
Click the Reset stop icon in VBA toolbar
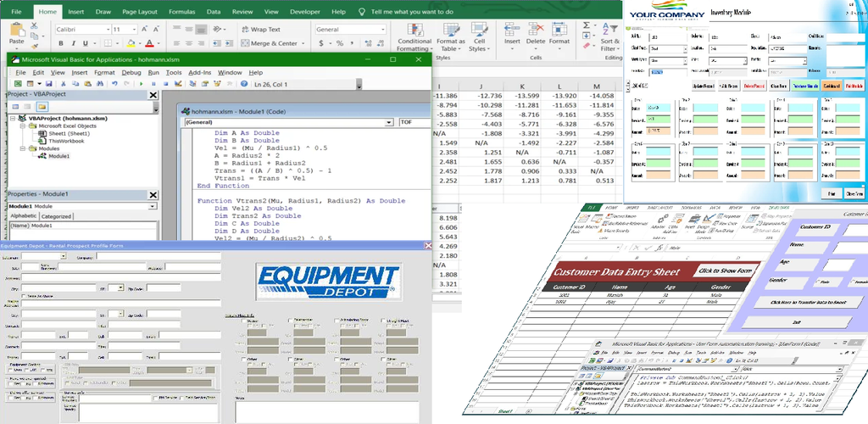(x=164, y=84)
